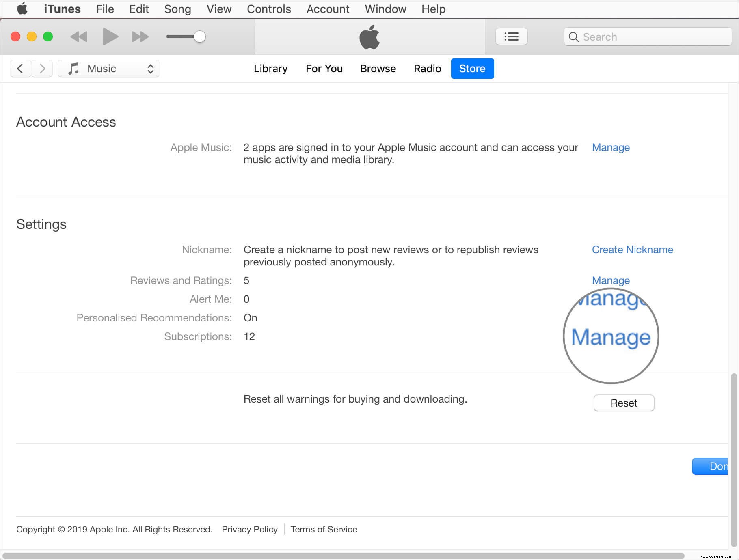The width and height of the screenshot is (739, 560).
Task: Click the Account Access heading
Action: point(66,122)
